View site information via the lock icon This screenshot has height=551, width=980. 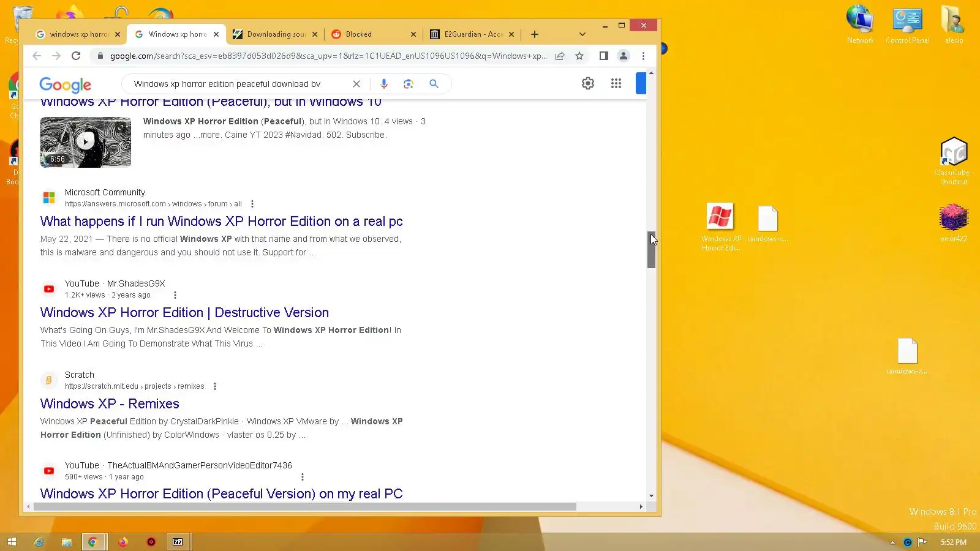tap(100, 56)
